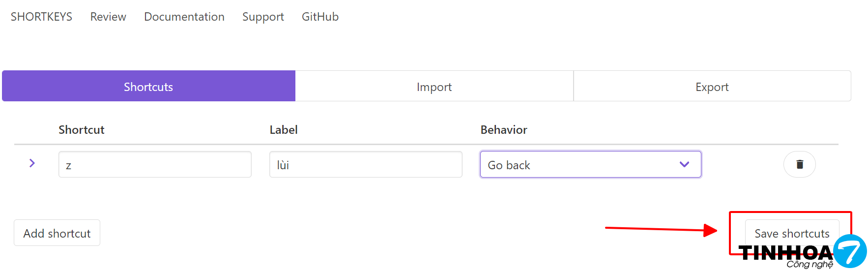Viewport: 868px width, 273px height.
Task: Click the Shortcut column header
Action: pyautogui.click(x=82, y=130)
